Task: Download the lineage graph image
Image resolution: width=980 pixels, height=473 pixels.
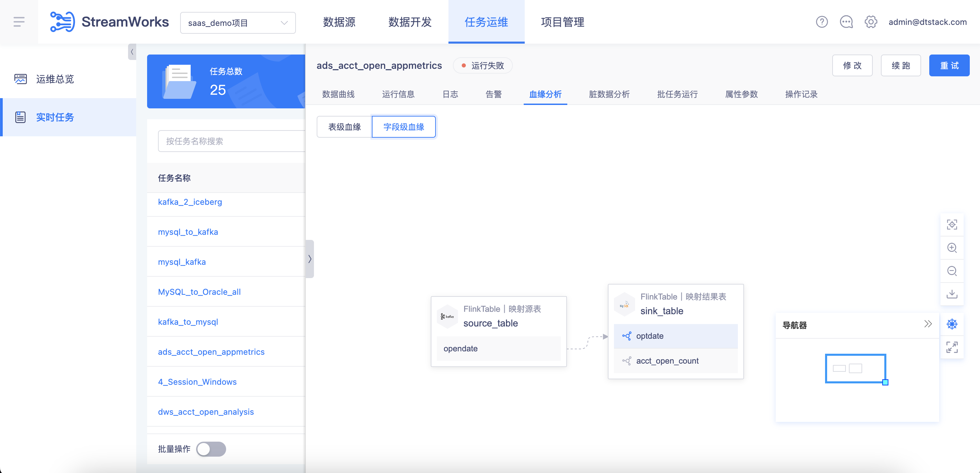Action: click(x=952, y=294)
